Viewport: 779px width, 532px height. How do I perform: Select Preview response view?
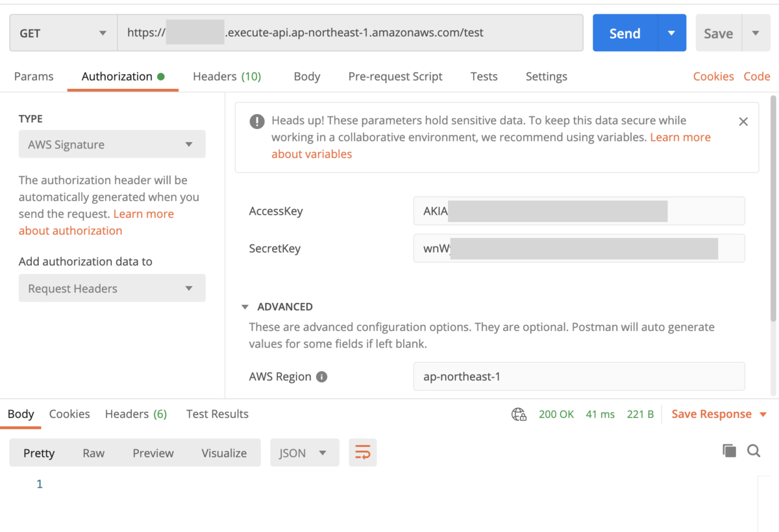pos(153,453)
